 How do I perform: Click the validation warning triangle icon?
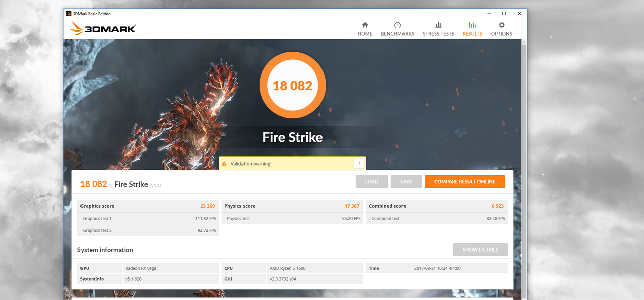click(224, 164)
